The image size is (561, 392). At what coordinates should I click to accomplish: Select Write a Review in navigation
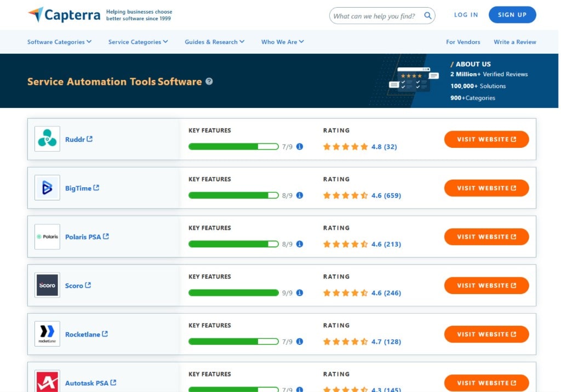coord(514,42)
